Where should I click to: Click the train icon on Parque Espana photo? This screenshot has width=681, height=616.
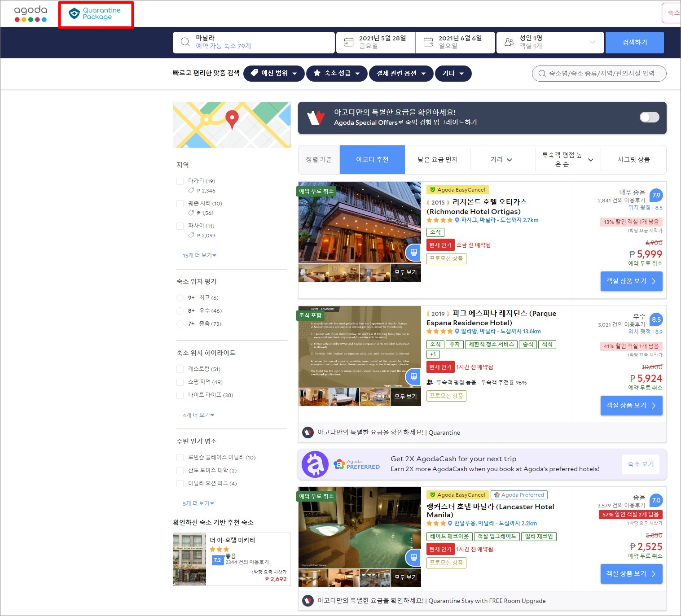click(413, 376)
